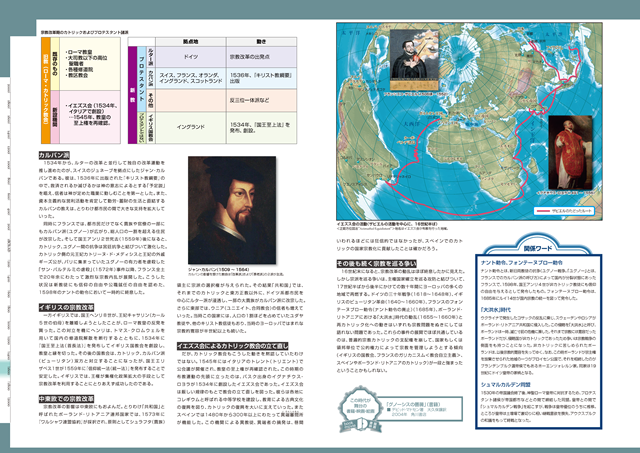Select the ナント勅令、フォンテーヌブロー勅令 keyword heading

click(522, 263)
